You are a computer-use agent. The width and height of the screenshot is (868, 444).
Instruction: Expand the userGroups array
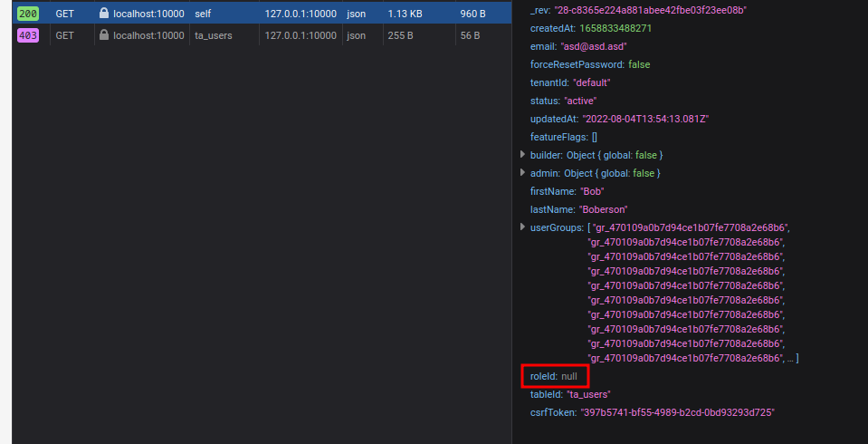[522, 227]
